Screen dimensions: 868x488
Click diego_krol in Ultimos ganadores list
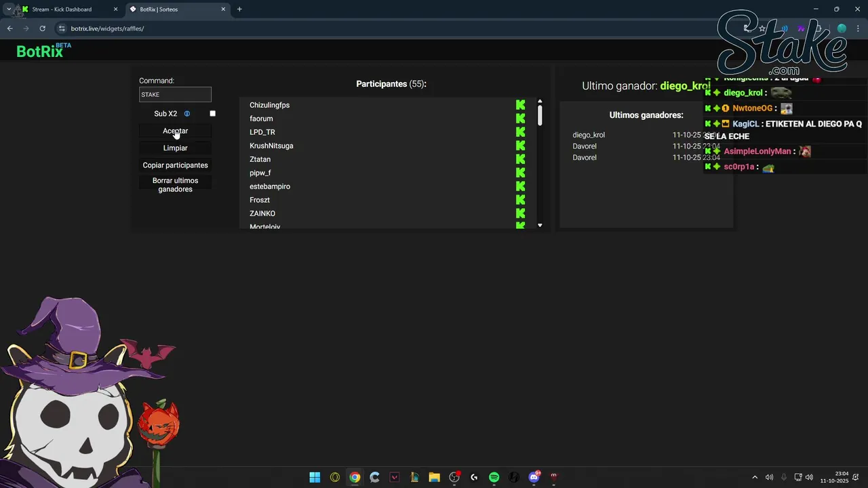click(589, 135)
